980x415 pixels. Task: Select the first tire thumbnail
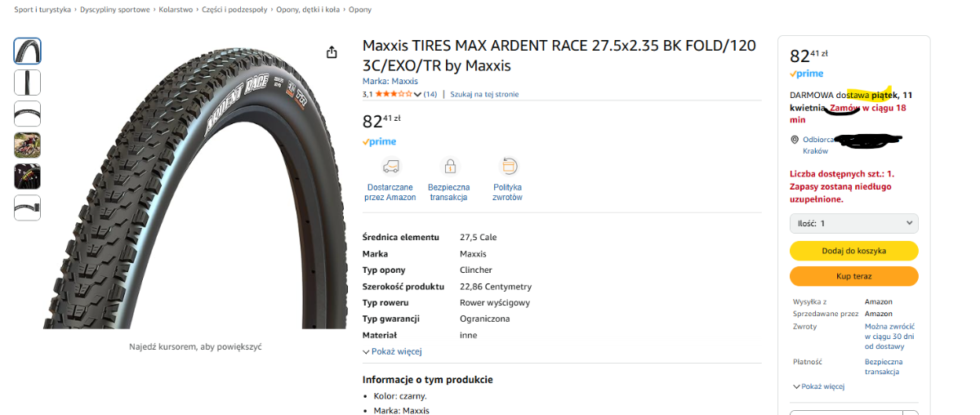pyautogui.click(x=27, y=51)
